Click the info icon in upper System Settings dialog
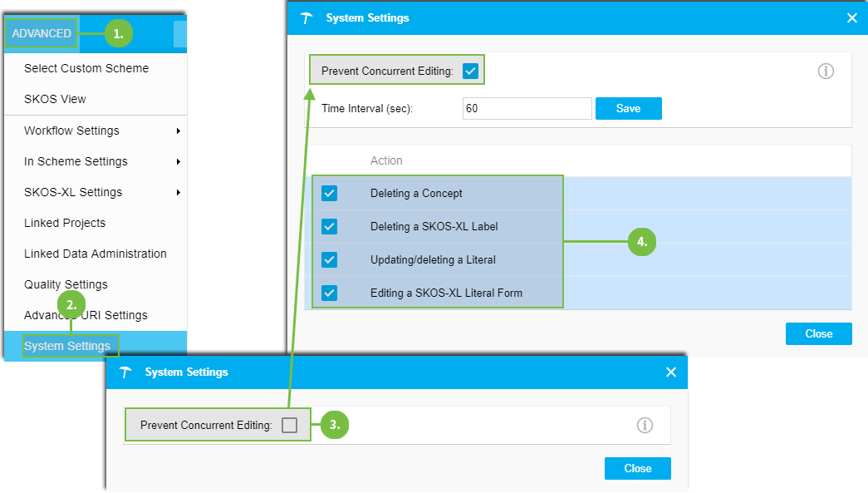Viewport: 868px width, 493px height. click(x=826, y=71)
